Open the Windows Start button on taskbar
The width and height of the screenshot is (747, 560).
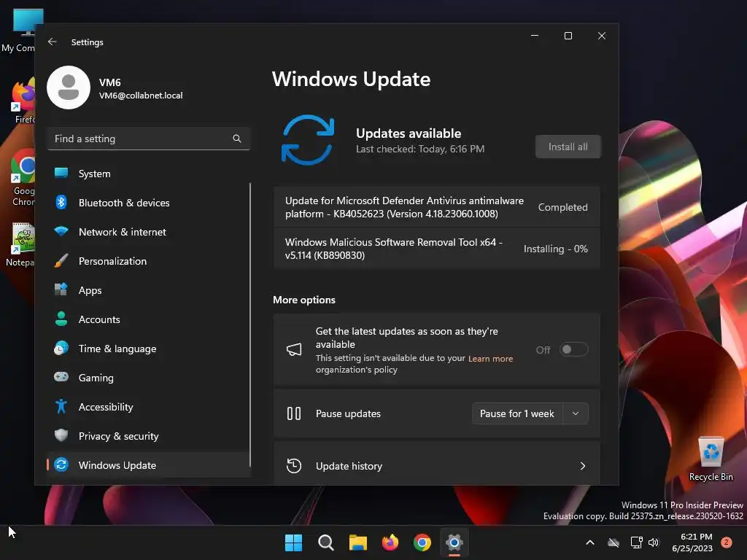[x=293, y=542]
